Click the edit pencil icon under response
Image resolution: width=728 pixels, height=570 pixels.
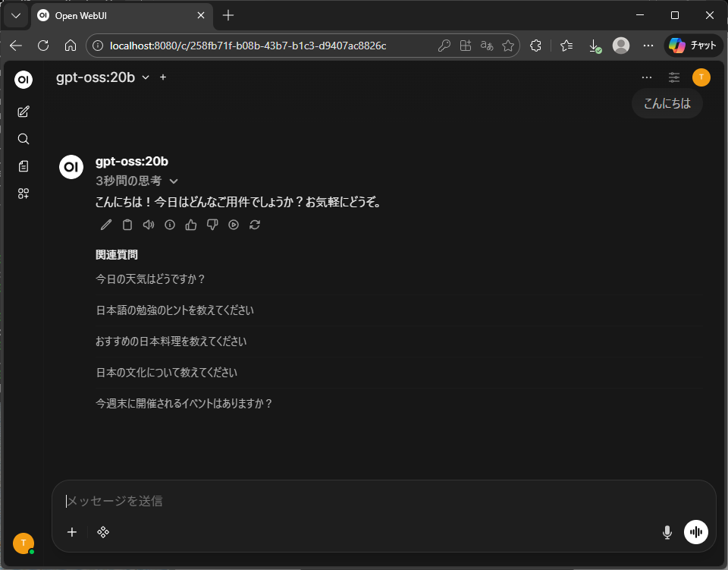106,225
